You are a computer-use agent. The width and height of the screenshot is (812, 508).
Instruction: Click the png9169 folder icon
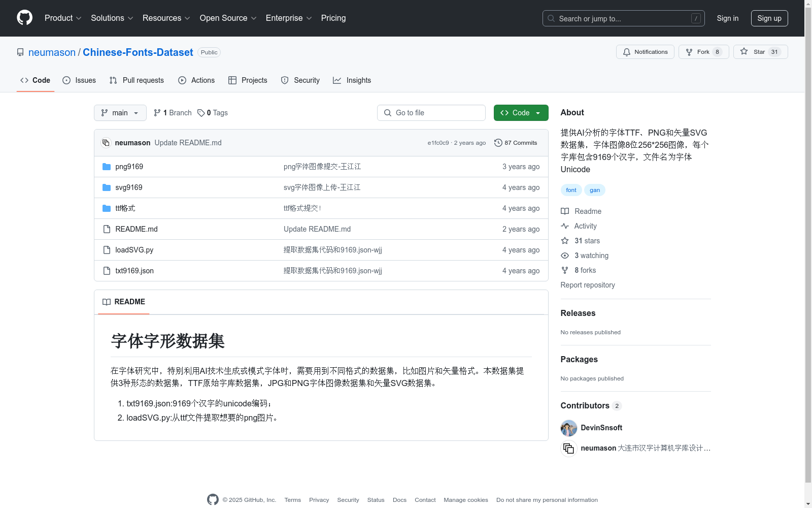tap(107, 167)
